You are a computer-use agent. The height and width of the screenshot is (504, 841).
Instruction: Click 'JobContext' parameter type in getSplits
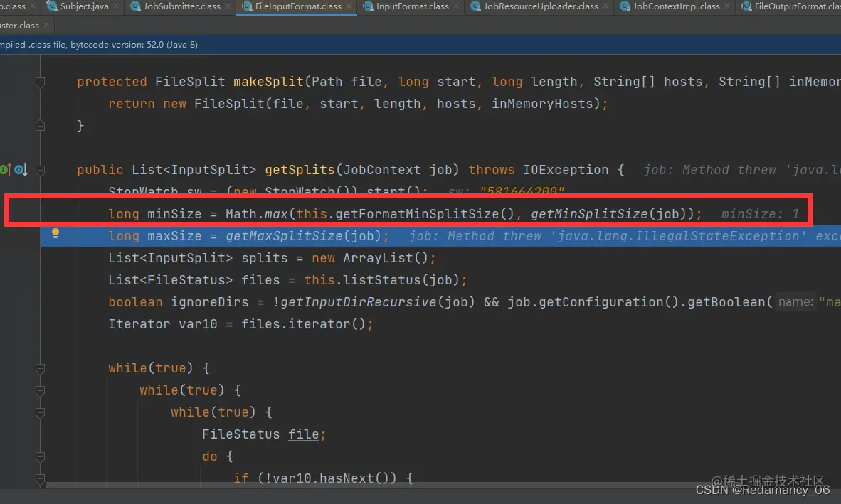tap(382, 170)
